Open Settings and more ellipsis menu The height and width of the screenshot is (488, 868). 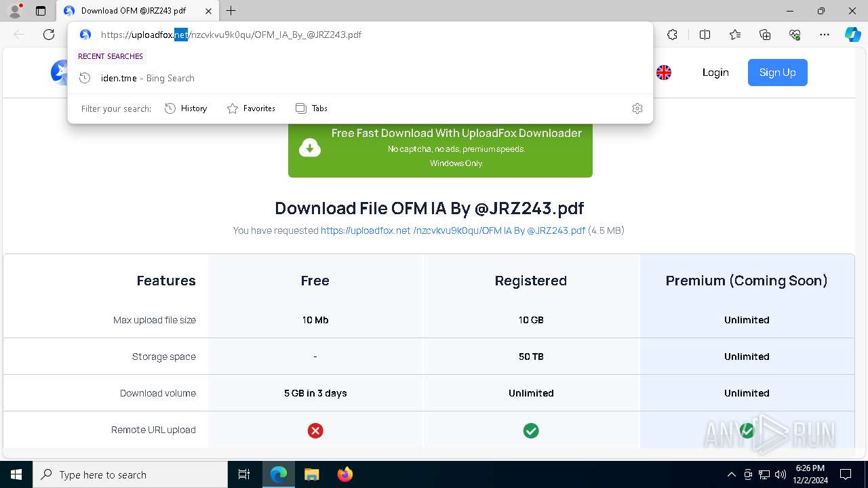(x=825, y=35)
